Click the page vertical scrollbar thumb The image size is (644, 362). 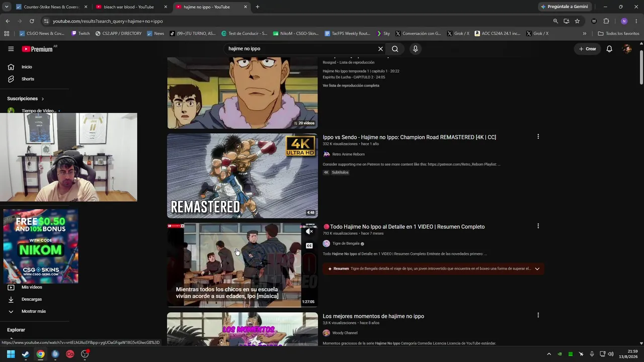coord(641,68)
